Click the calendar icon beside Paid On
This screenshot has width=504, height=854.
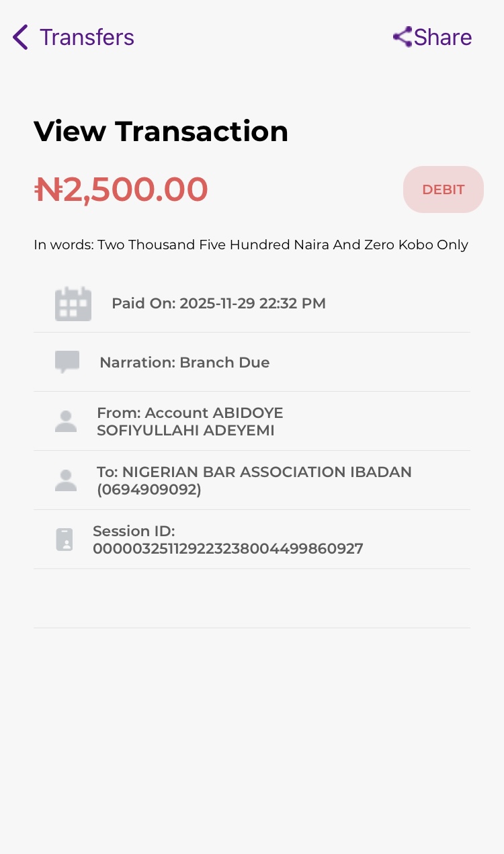click(73, 304)
